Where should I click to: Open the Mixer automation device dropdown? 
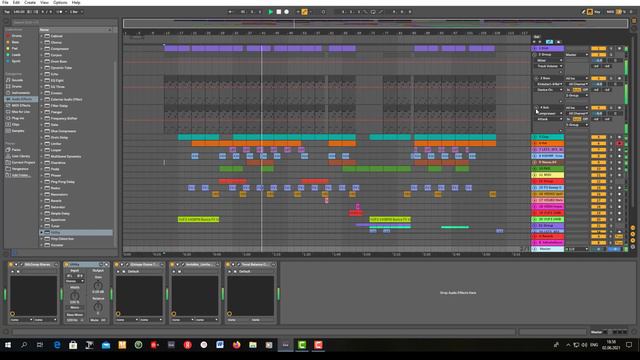(549, 60)
